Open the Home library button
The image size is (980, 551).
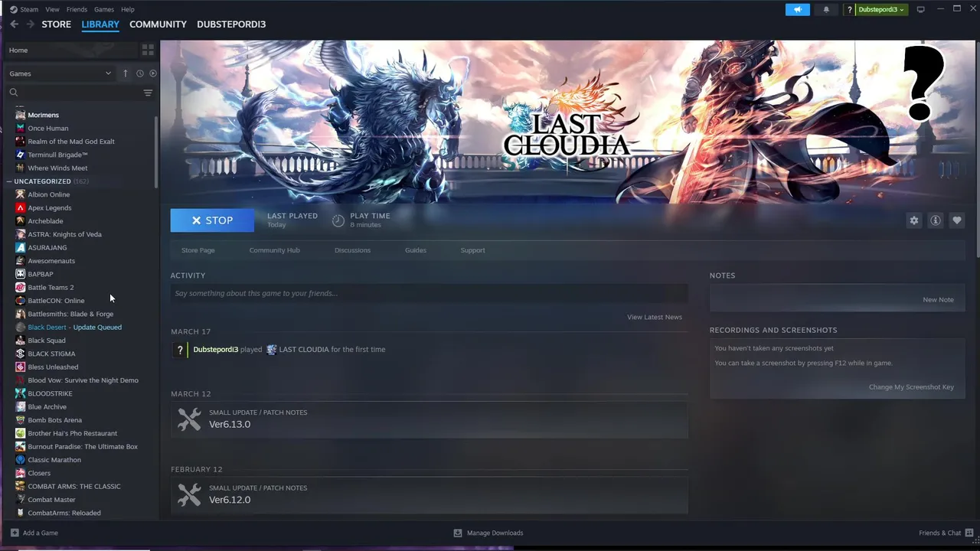[x=73, y=50]
